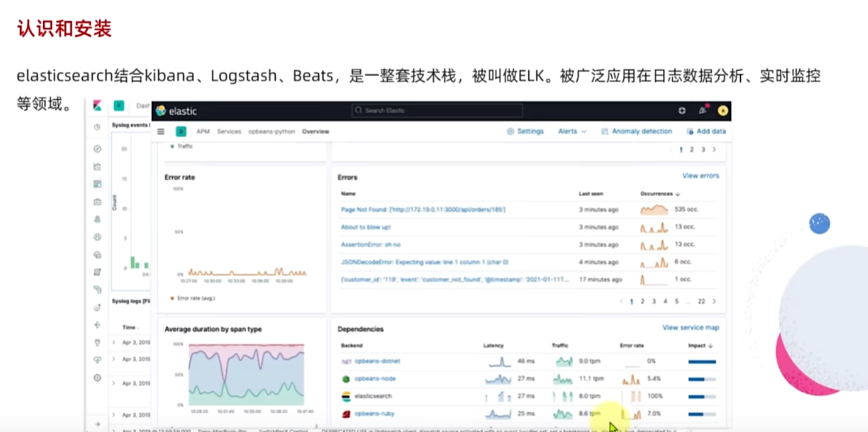Select opbeans-python breadcrumb
868x432 pixels.
[x=271, y=132]
